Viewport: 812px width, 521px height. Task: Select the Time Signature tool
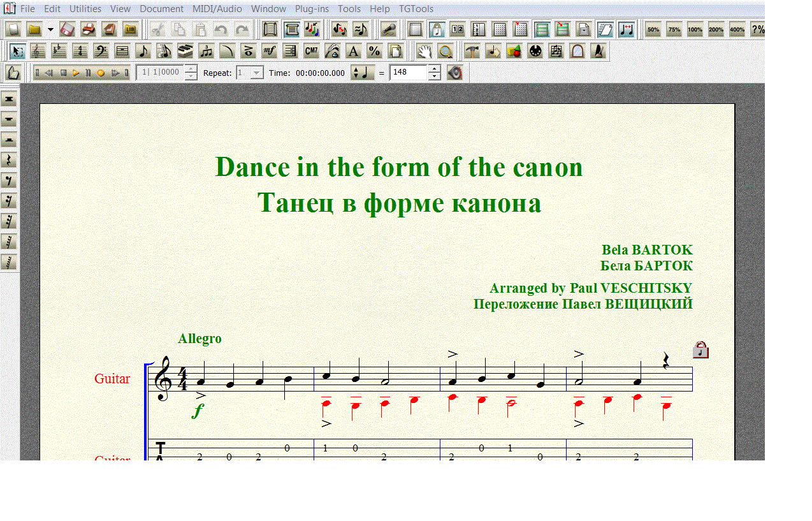tap(80, 51)
